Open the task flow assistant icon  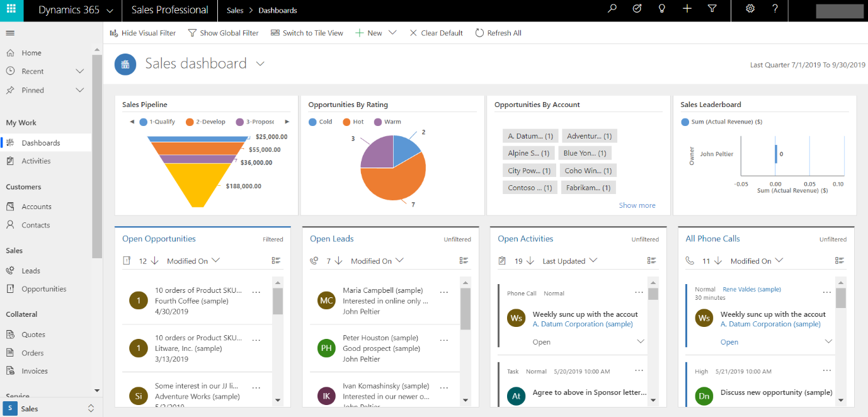point(637,9)
